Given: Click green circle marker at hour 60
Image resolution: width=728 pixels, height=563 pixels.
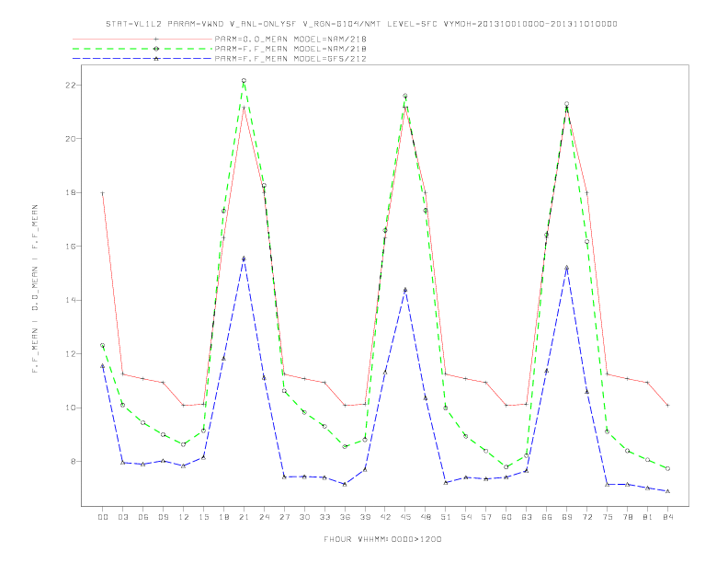Looking at the screenshot, I should (x=506, y=466).
